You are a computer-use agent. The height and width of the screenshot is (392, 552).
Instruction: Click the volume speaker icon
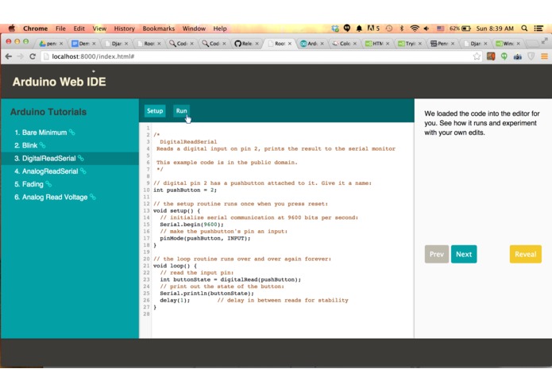coord(427,28)
